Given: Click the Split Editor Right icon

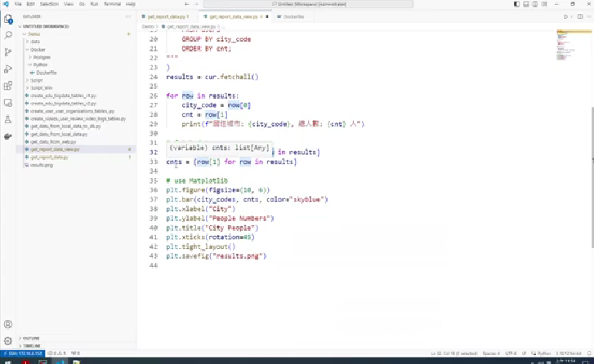Looking at the screenshot, I should 580,16.
